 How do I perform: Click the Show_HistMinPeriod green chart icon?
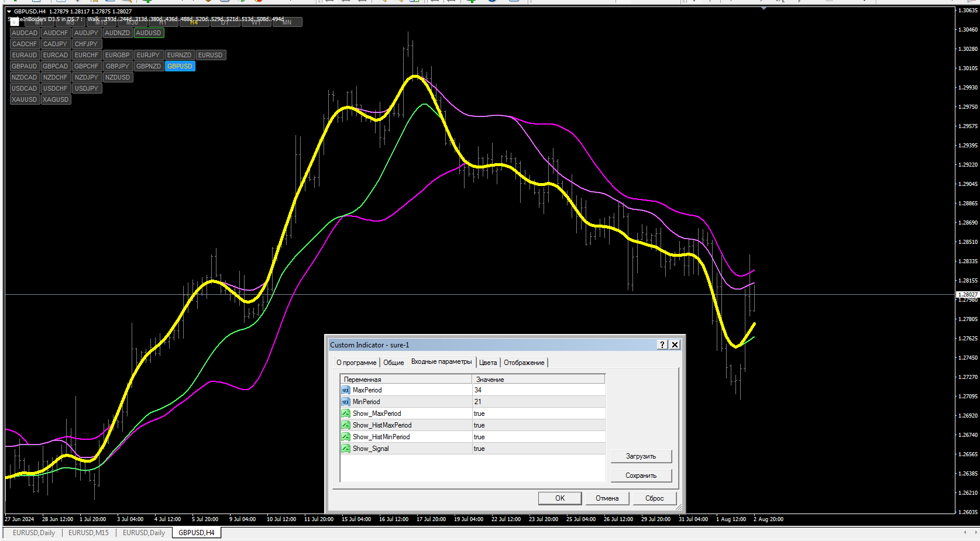click(x=345, y=437)
